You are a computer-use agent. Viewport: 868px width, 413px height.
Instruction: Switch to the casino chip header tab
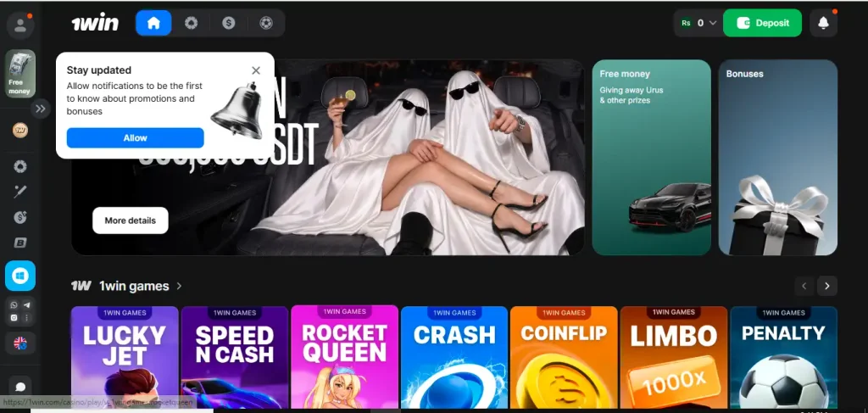[191, 23]
